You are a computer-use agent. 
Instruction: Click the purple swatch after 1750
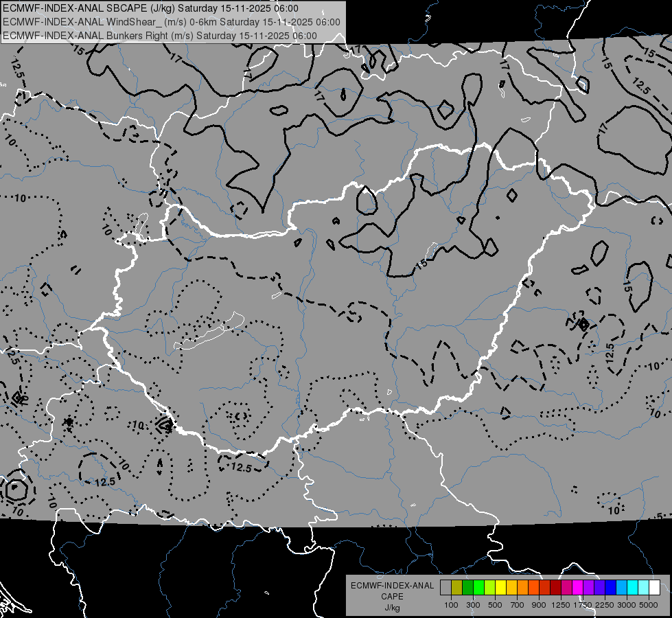(589, 588)
